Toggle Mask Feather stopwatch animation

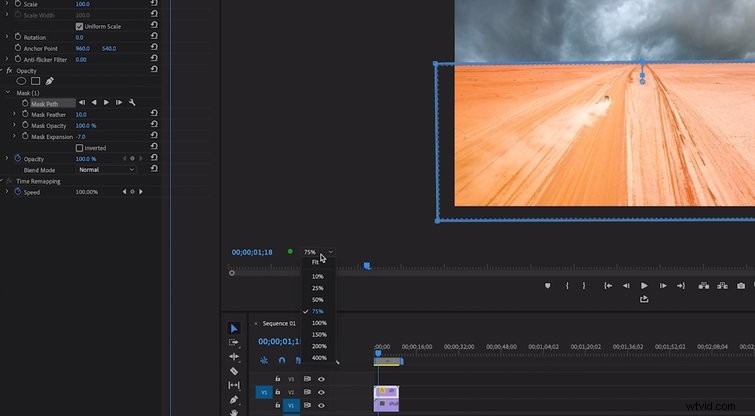tap(25, 114)
